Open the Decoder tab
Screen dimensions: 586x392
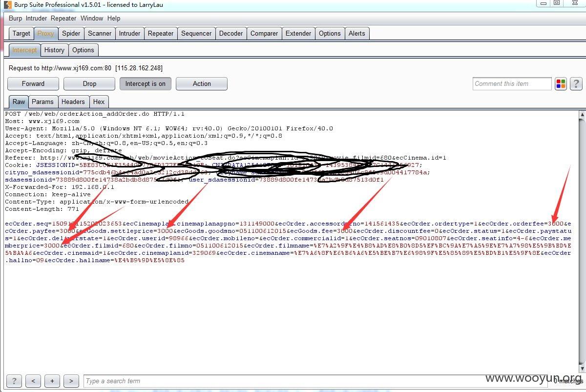(x=231, y=33)
